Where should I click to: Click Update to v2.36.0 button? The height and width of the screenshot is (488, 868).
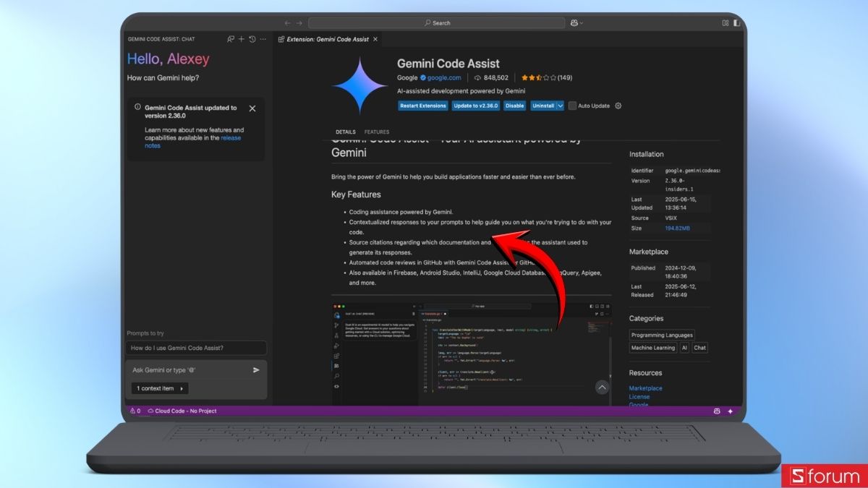coord(476,106)
